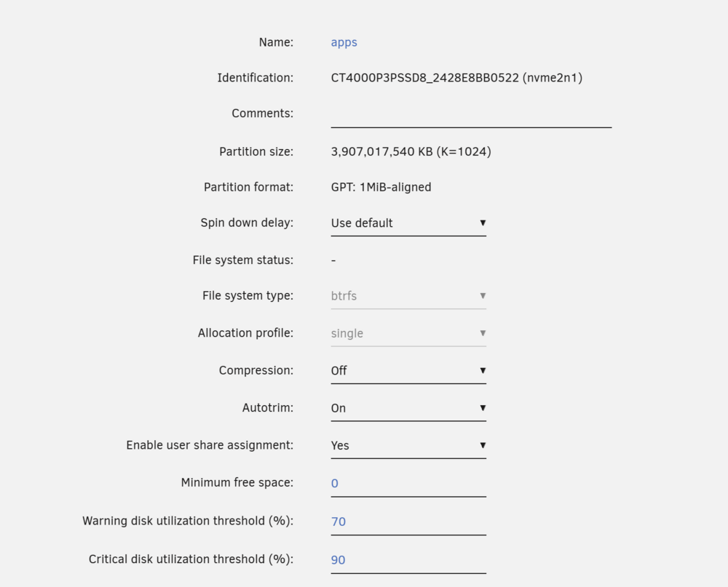Click the Compression dropdown arrow
This screenshot has height=587, width=728.
[483, 371]
